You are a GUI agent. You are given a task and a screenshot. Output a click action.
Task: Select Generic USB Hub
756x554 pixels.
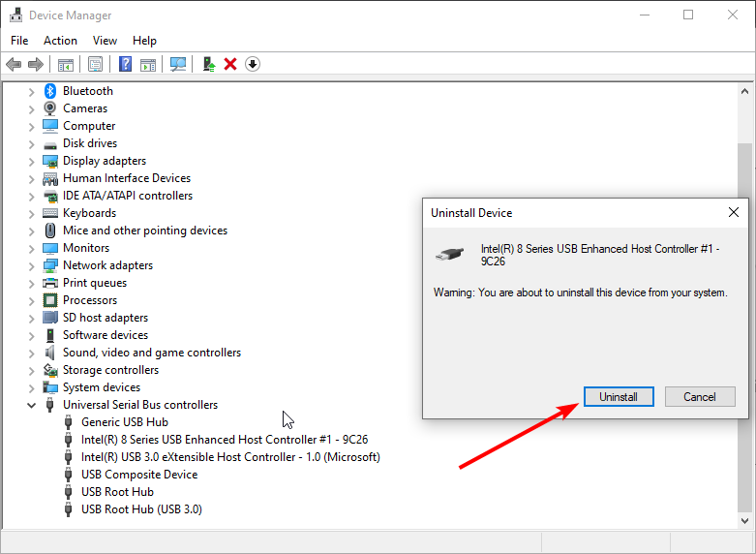click(125, 422)
